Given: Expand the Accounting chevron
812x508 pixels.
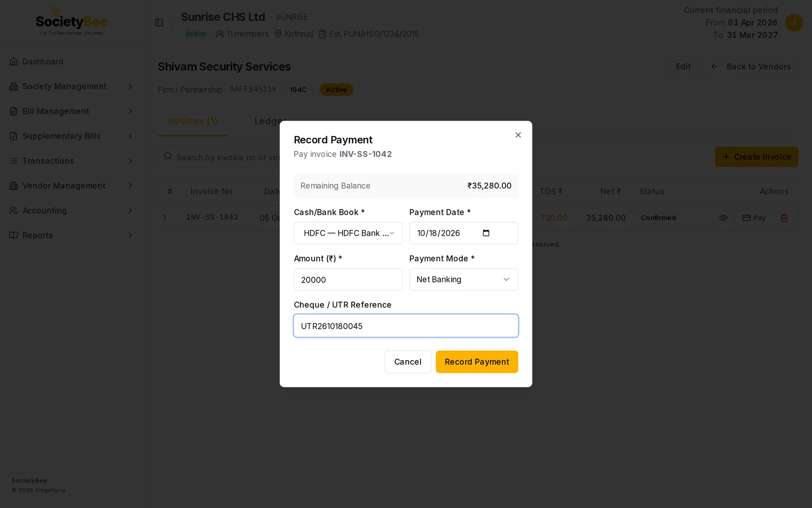Looking at the screenshot, I should pyautogui.click(x=130, y=211).
